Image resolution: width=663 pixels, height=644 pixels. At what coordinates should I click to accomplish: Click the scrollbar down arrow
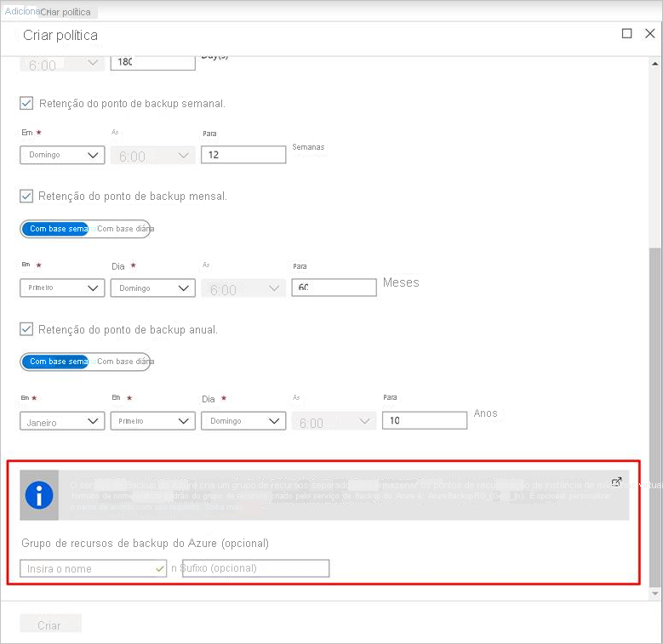click(655, 593)
